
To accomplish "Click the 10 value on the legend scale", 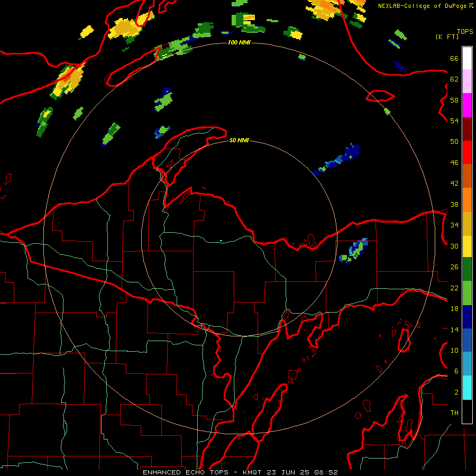I will click(454, 350).
